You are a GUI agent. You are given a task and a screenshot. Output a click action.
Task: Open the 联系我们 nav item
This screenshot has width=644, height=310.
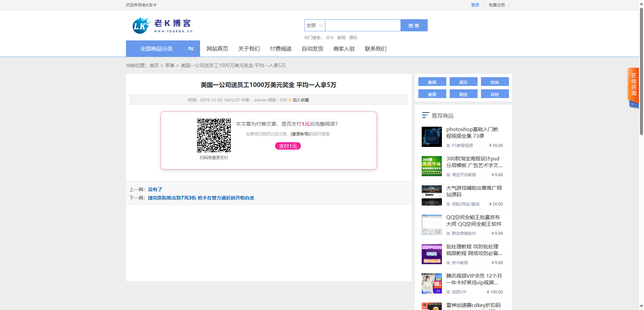376,49
